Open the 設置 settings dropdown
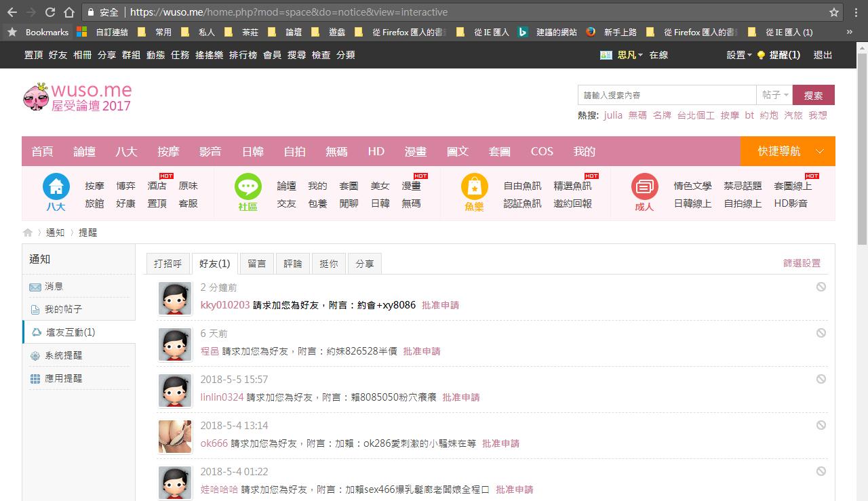The width and height of the screenshot is (868, 501). click(x=739, y=55)
